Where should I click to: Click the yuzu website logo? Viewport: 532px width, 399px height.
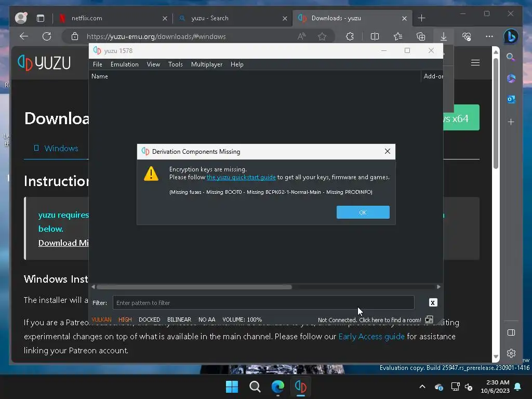[x=45, y=63]
